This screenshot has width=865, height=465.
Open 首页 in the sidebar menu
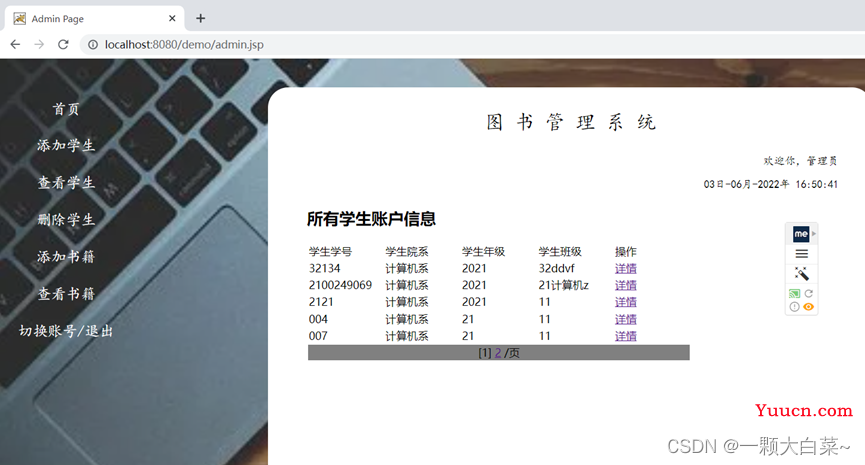(x=66, y=109)
